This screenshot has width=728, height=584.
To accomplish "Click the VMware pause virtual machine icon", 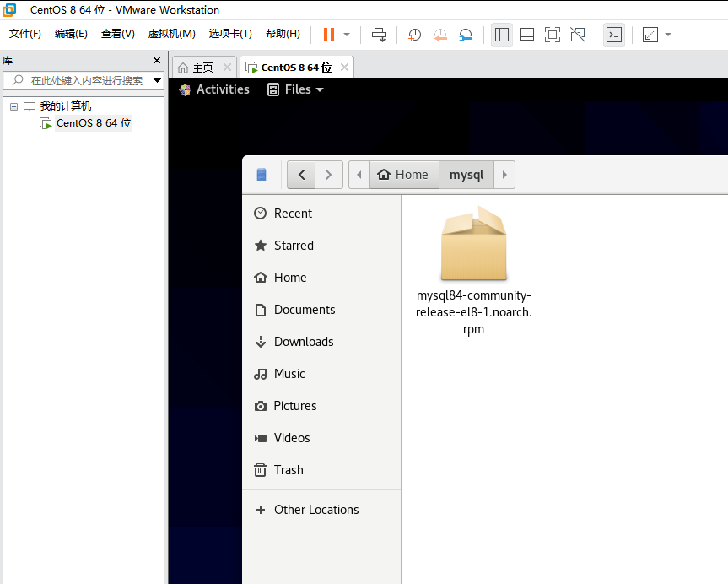I will [x=329, y=35].
